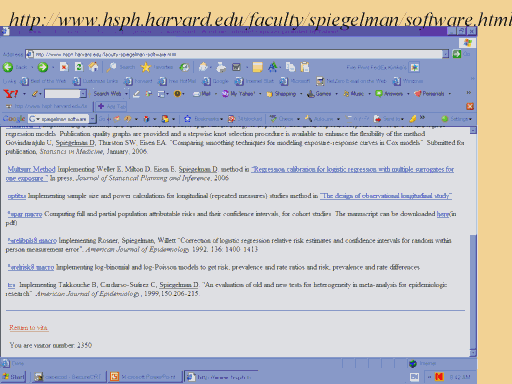Open Favorites with the star icon
This screenshot has height=384, width=512.
click(x=146, y=67)
